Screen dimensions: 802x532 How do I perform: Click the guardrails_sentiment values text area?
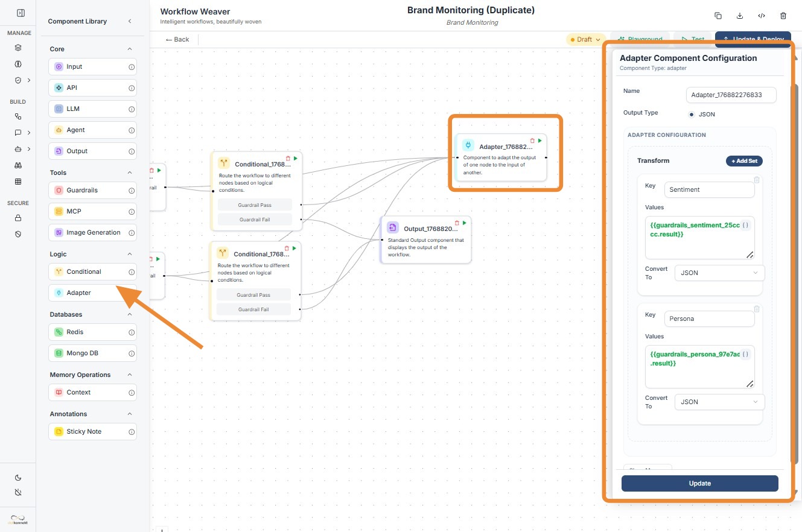[x=700, y=238]
